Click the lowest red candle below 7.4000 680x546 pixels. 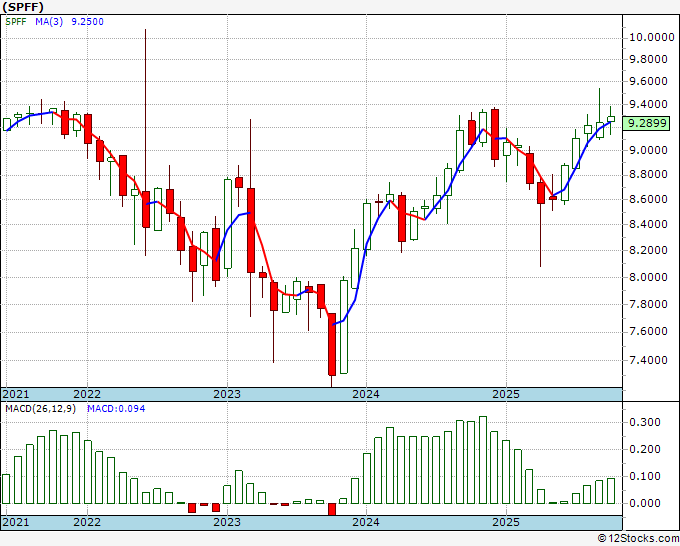click(x=332, y=344)
